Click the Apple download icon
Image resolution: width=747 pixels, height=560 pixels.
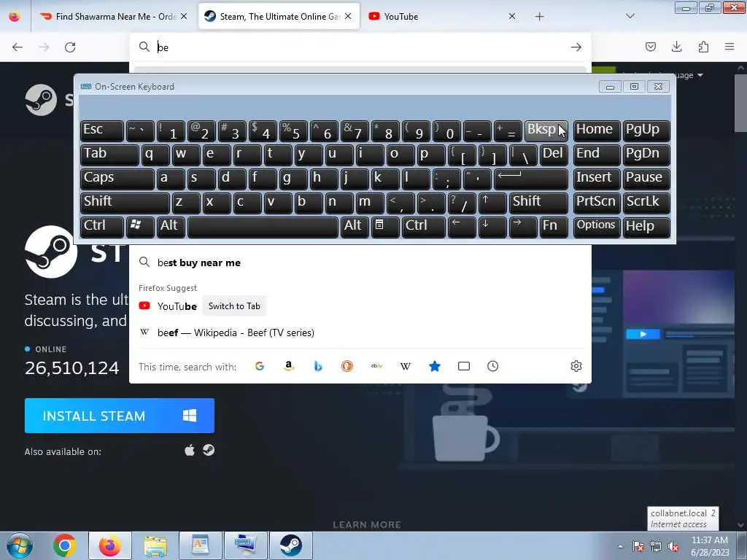point(190,451)
